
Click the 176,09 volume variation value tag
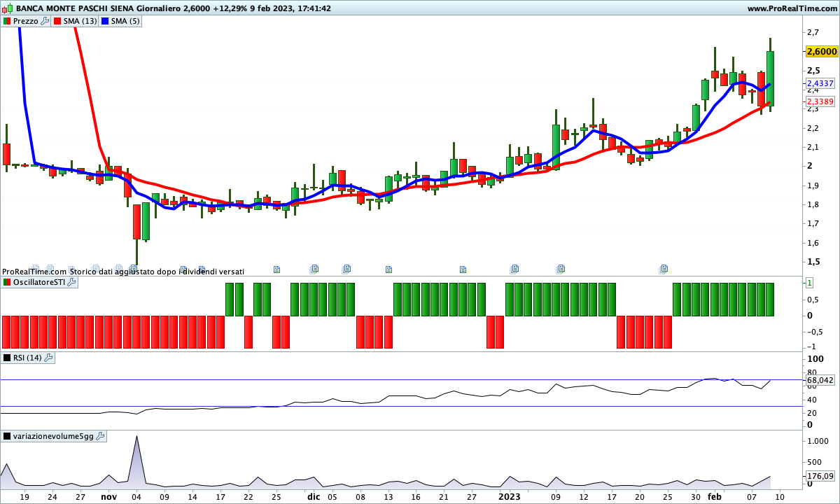820,477
